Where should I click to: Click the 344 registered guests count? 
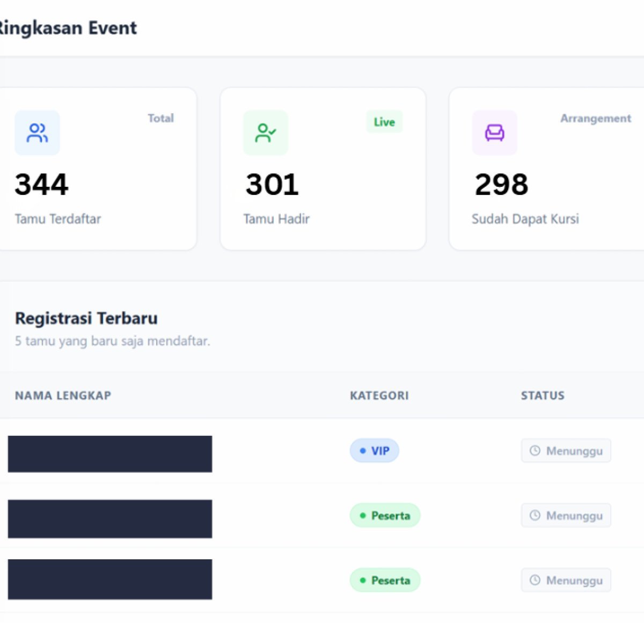click(x=42, y=185)
